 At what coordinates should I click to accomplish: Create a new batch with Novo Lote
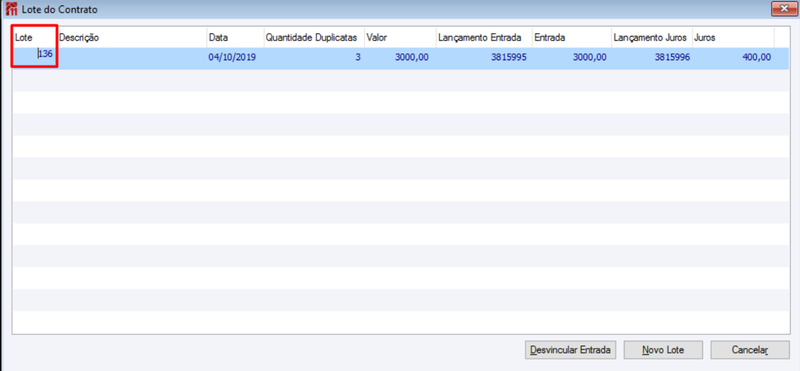pyautogui.click(x=663, y=350)
